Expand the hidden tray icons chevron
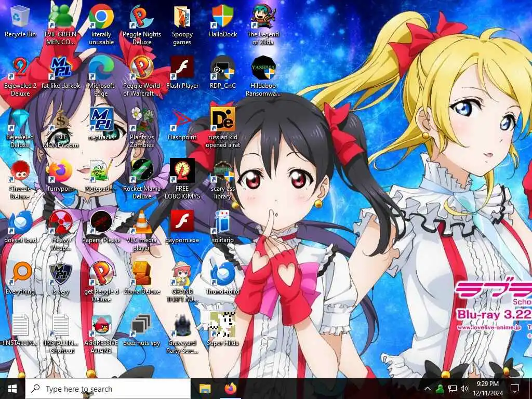532x399 pixels. [428, 389]
